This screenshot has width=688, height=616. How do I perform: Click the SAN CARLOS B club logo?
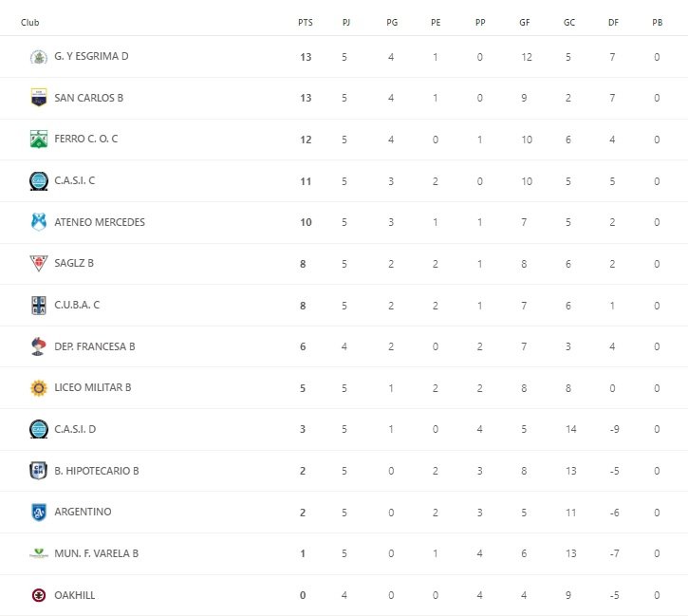click(38, 98)
